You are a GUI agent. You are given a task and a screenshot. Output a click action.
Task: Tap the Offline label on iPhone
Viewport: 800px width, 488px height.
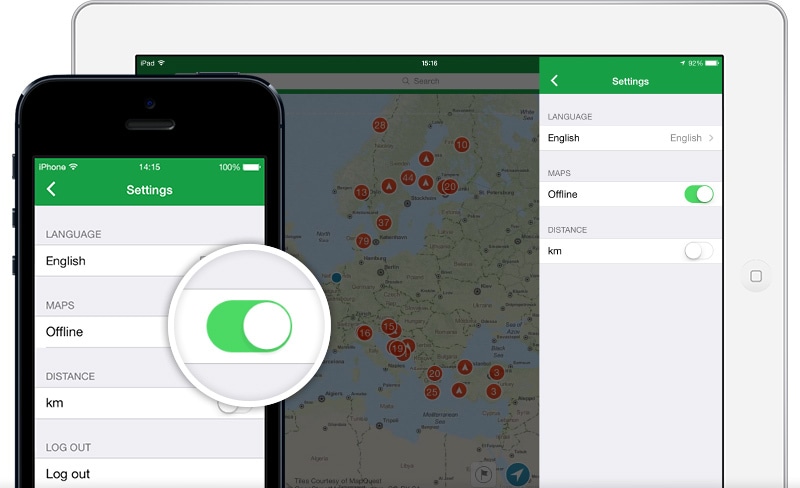(x=64, y=332)
